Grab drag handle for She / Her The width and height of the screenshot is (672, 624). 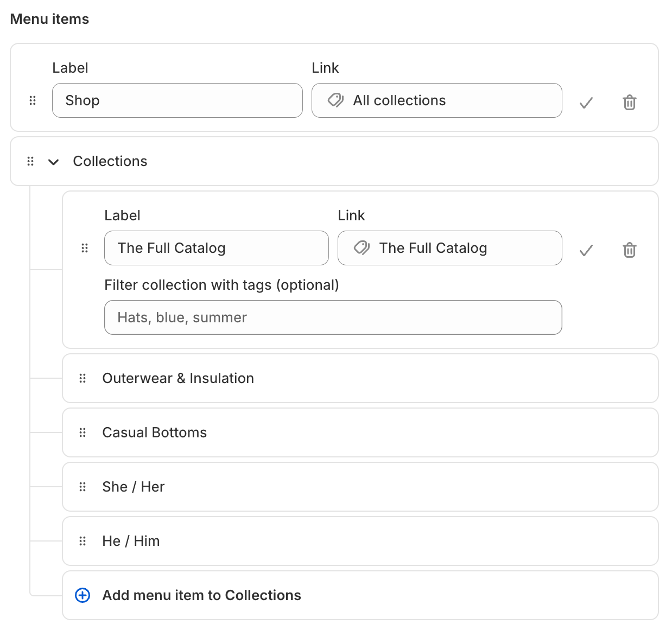pos(83,487)
